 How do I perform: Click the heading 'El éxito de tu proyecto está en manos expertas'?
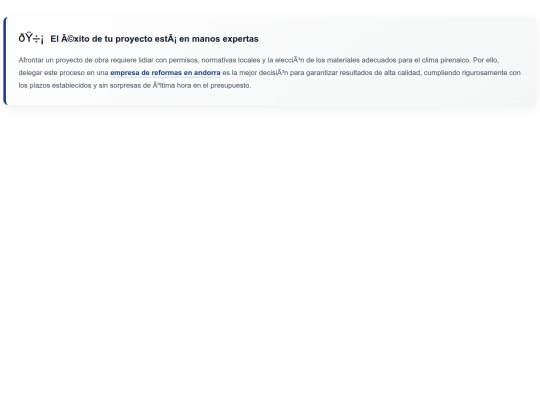click(154, 39)
